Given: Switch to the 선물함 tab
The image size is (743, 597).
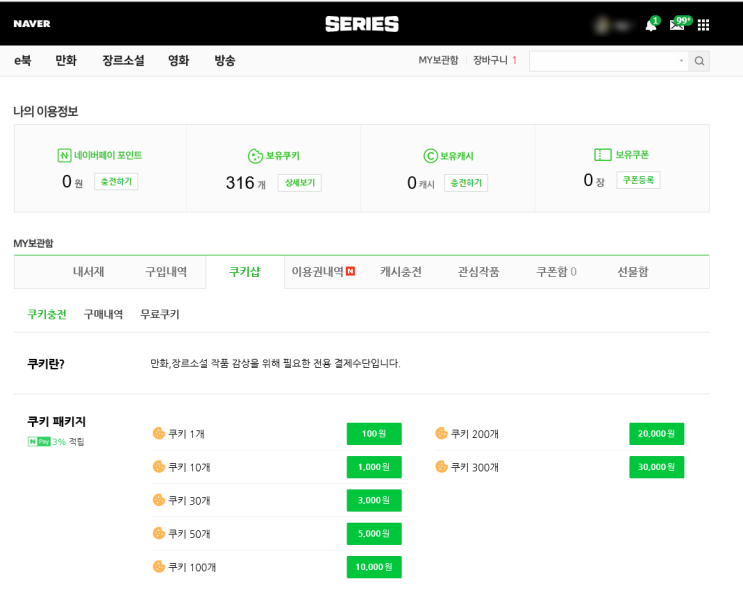Looking at the screenshot, I should point(633,271).
